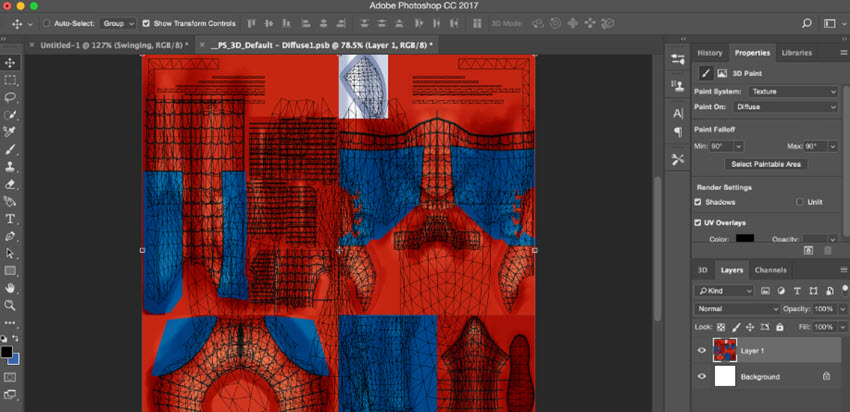This screenshot has height=412, width=850.
Task: Switch to the 3D panel tab
Action: click(703, 270)
